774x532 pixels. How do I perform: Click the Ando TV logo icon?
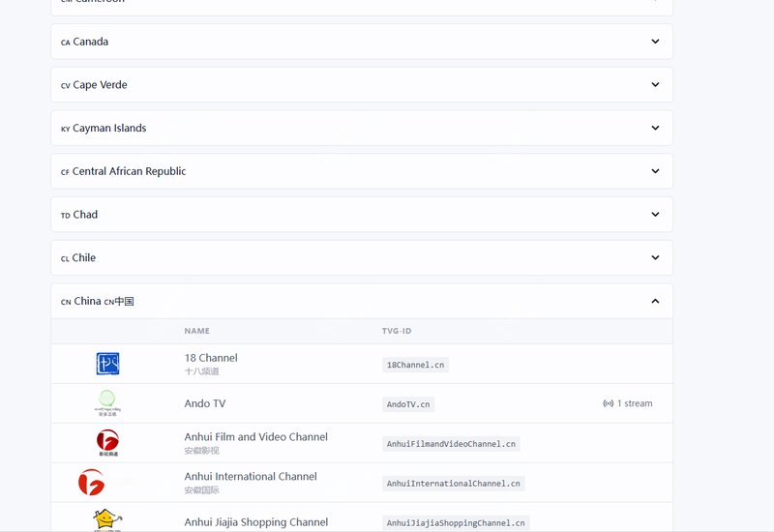(107, 402)
